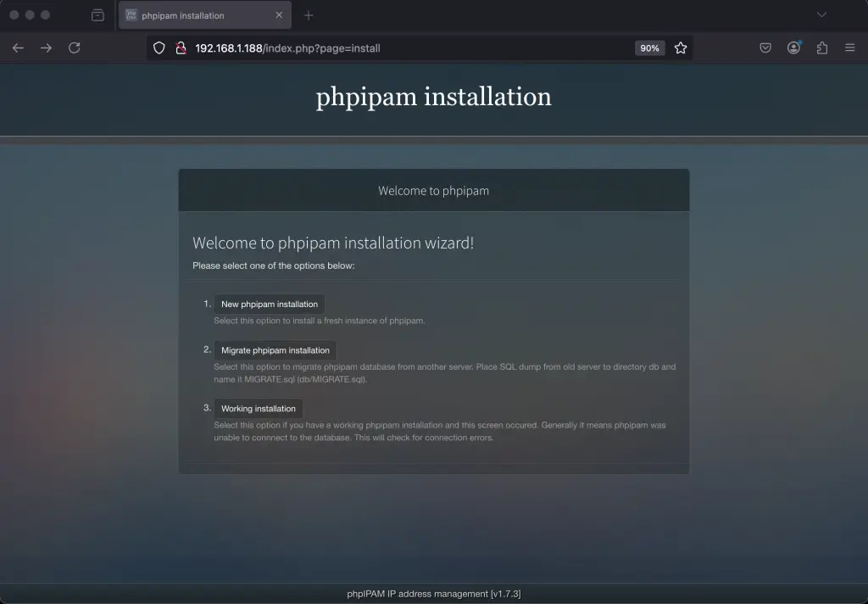Navigate forward with the right arrow

[45, 48]
